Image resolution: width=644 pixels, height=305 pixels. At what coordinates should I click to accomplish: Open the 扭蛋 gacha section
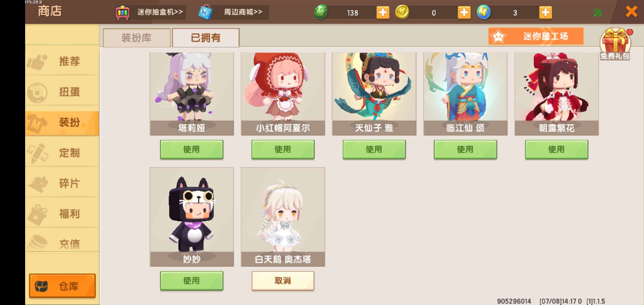(62, 92)
